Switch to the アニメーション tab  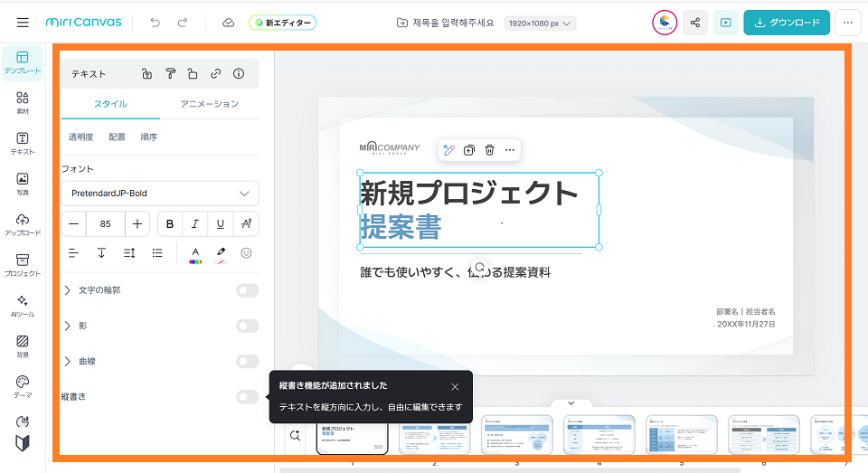pos(209,104)
